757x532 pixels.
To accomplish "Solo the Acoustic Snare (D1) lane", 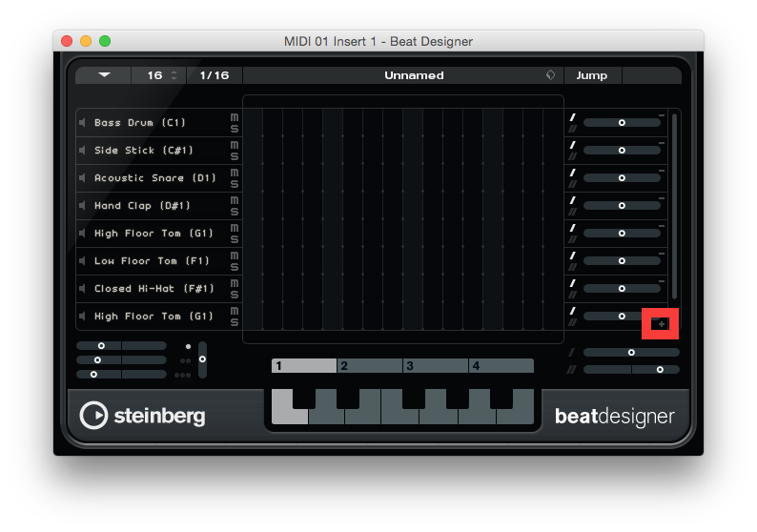I will (x=235, y=184).
